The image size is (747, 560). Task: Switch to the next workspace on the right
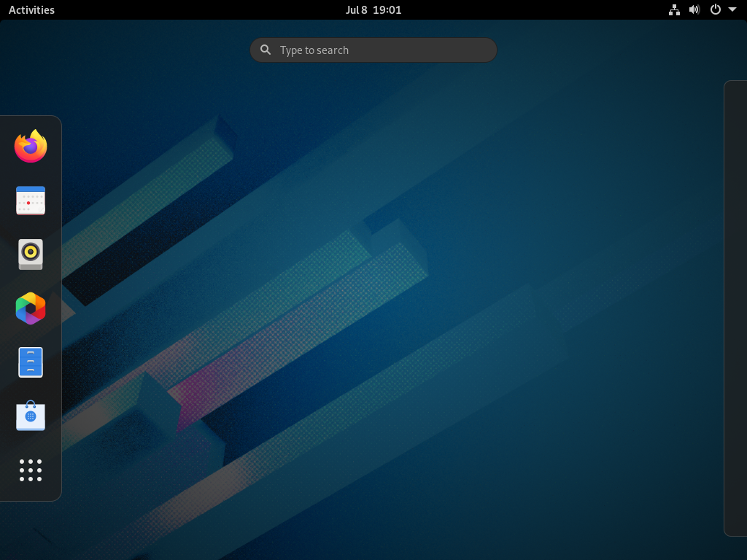click(735, 308)
